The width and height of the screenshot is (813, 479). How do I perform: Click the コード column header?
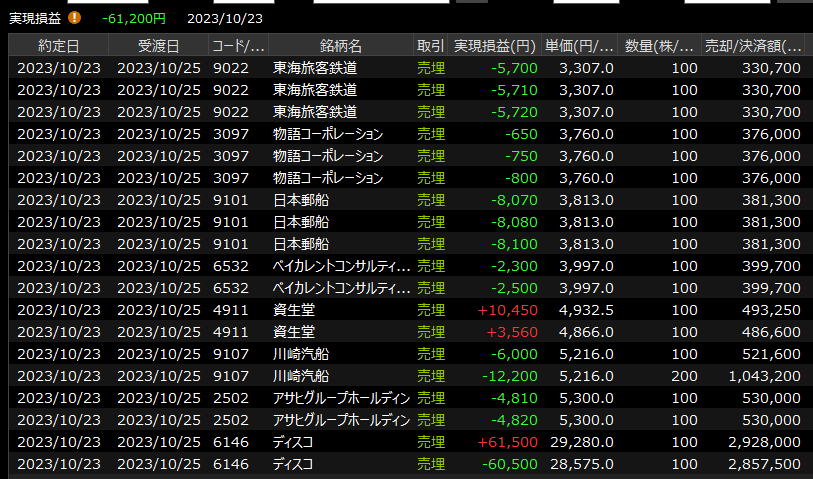[x=238, y=46]
